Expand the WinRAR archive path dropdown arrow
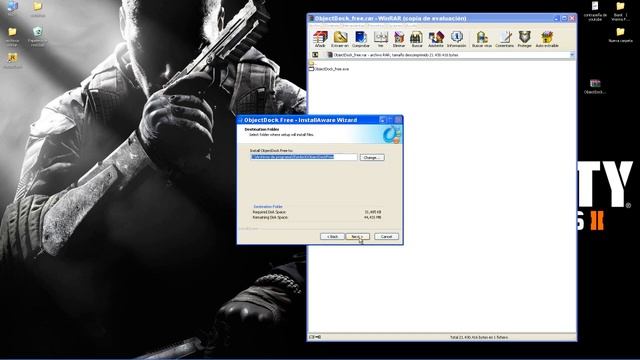This screenshot has width=640, height=360. click(572, 55)
